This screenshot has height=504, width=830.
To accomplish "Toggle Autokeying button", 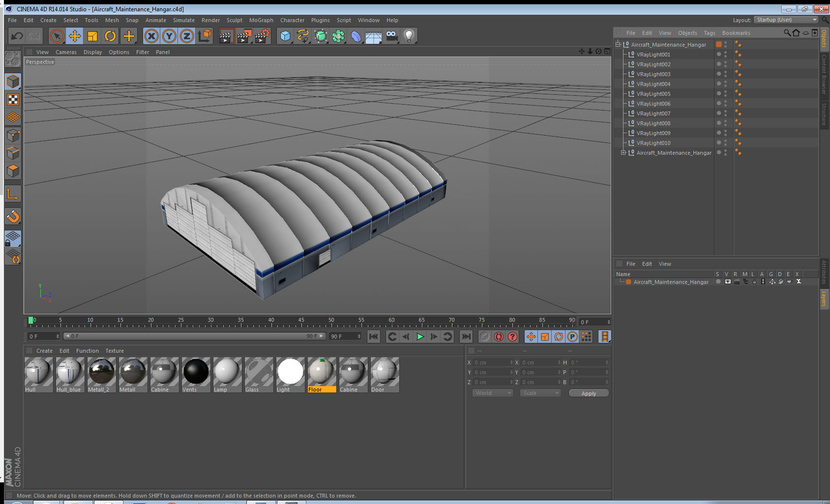I will [499, 336].
